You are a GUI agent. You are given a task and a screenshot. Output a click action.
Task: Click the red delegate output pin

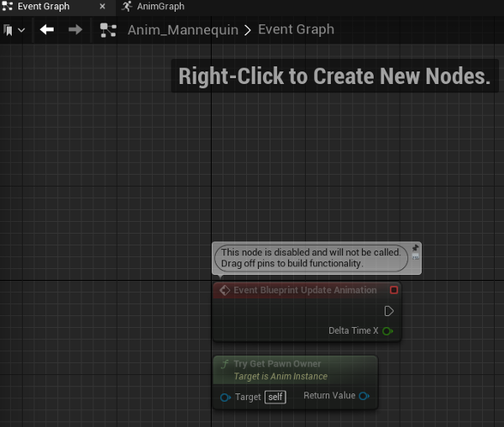[x=394, y=290]
